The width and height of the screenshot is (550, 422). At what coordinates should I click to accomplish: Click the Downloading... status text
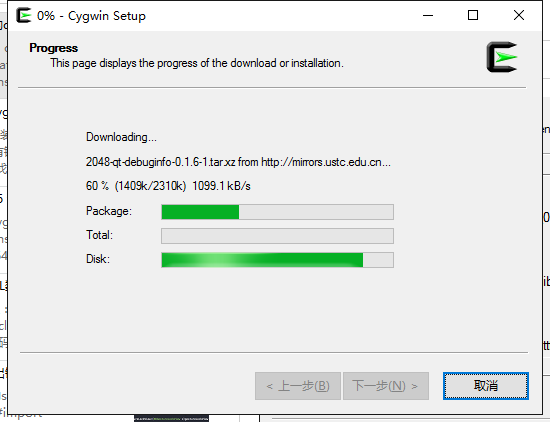tap(121, 137)
